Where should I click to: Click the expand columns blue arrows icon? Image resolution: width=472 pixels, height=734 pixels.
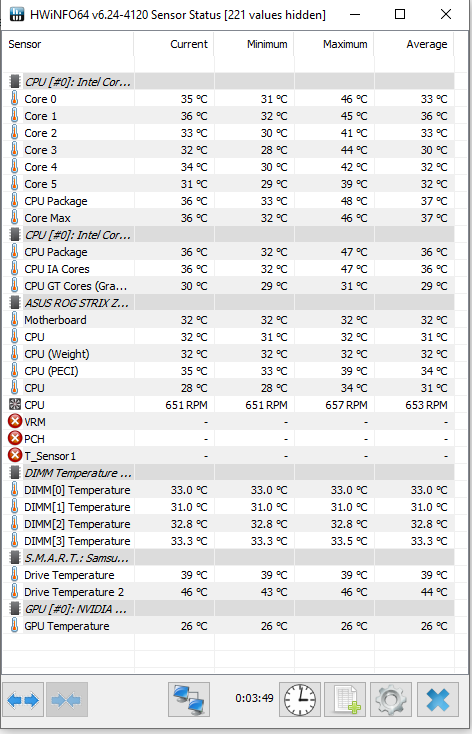coord(23,700)
